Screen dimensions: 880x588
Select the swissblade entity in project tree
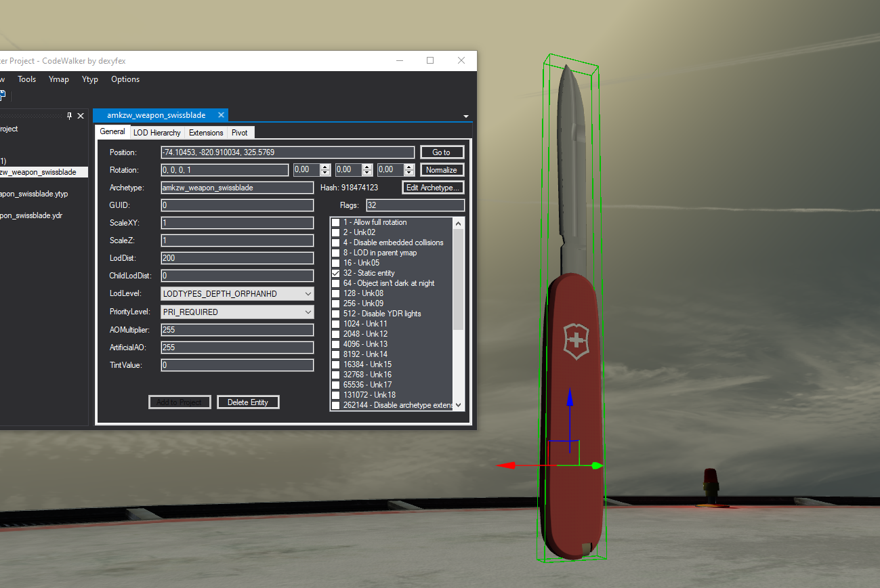click(43, 172)
